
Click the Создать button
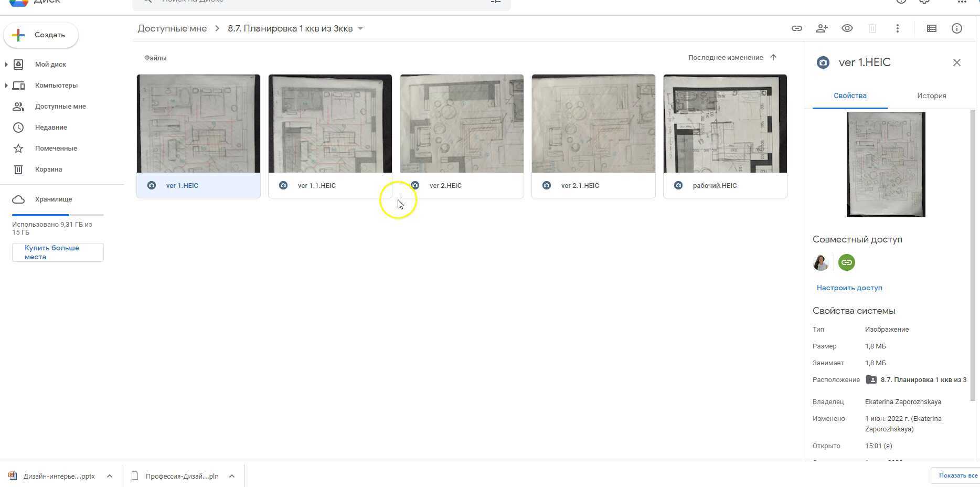[x=41, y=35]
